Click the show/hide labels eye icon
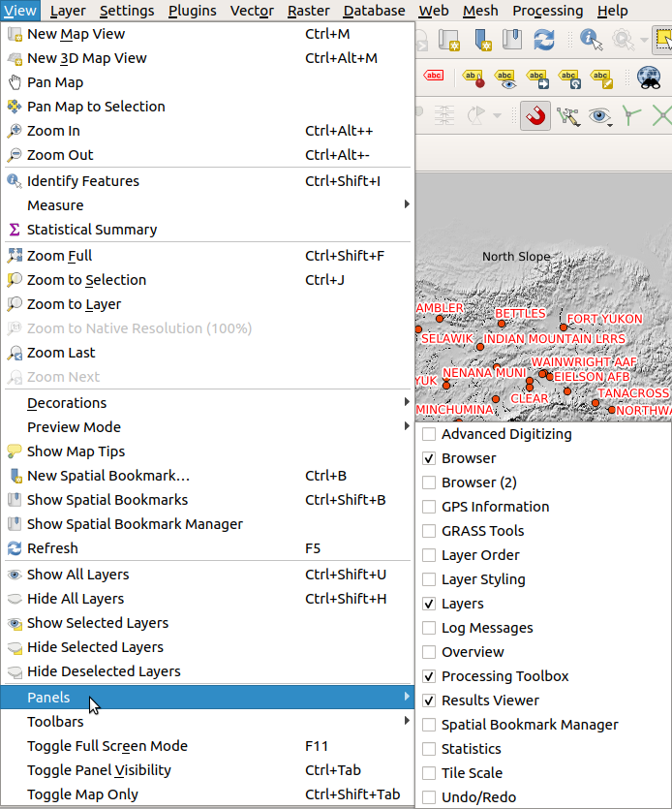This screenshot has width=672, height=809. [504, 78]
